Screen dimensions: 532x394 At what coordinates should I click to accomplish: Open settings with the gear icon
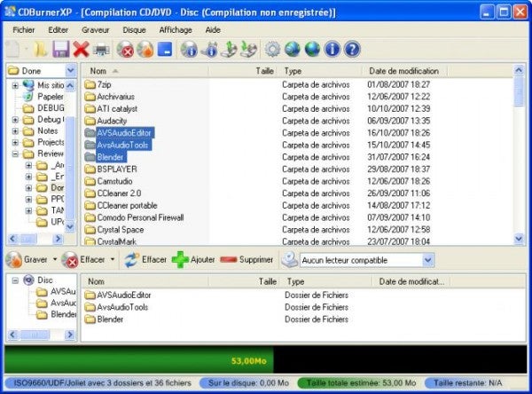[x=272, y=50]
